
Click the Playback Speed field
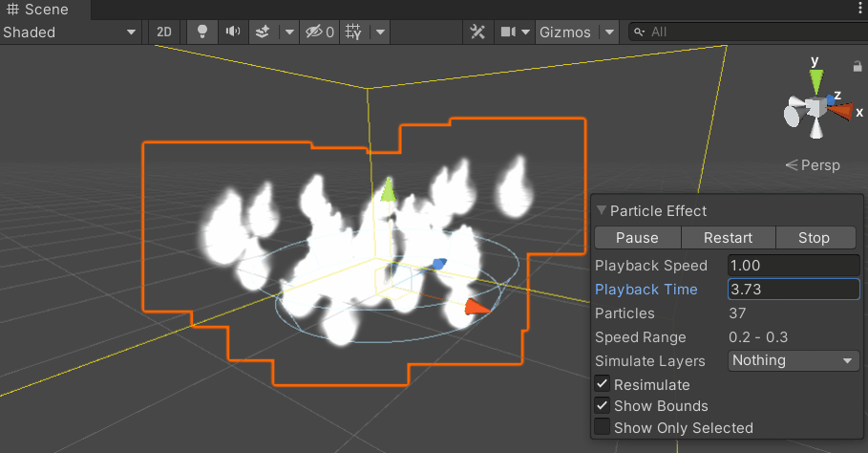point(794,266)
